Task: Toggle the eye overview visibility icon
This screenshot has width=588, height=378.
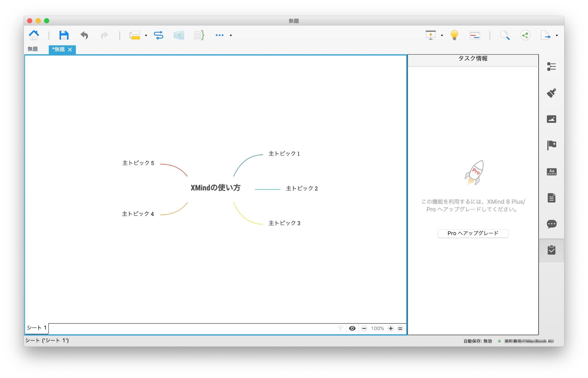Action: [x=352, y=328]
